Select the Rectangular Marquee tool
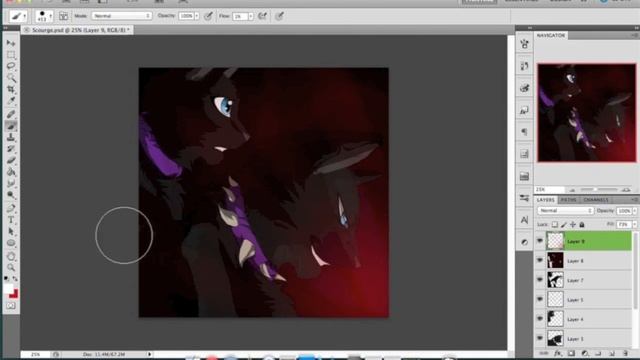This screenshot has height=360, width=640. point(11,54)
